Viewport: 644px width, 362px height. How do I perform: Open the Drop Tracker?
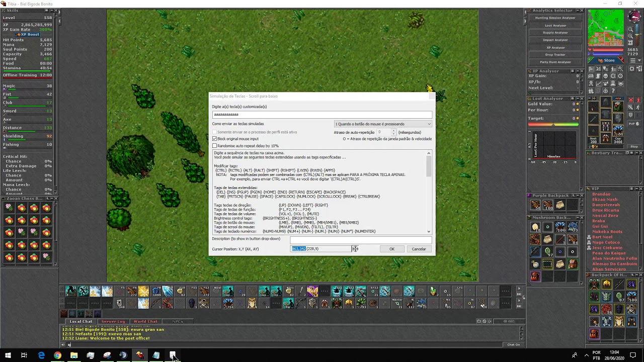pos(555,55)
